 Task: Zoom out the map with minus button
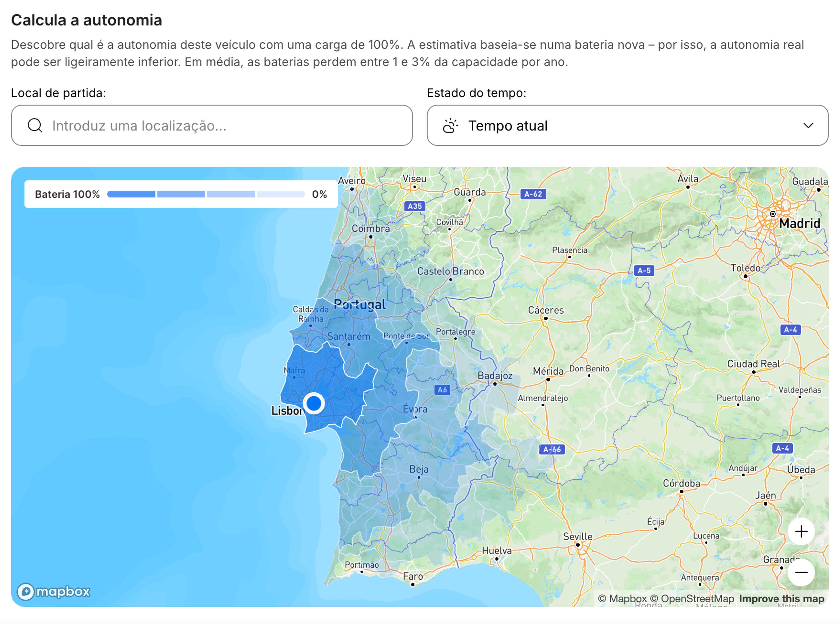[801, 572]
